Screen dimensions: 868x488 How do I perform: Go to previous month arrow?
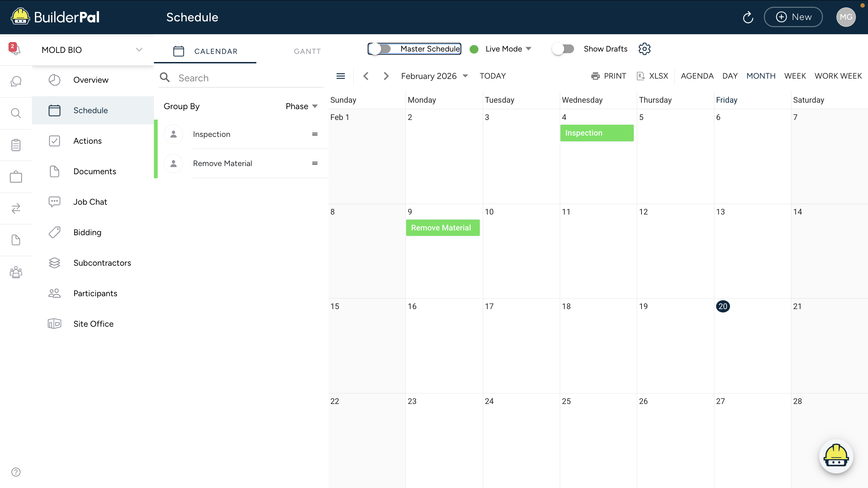coord(366,76)
